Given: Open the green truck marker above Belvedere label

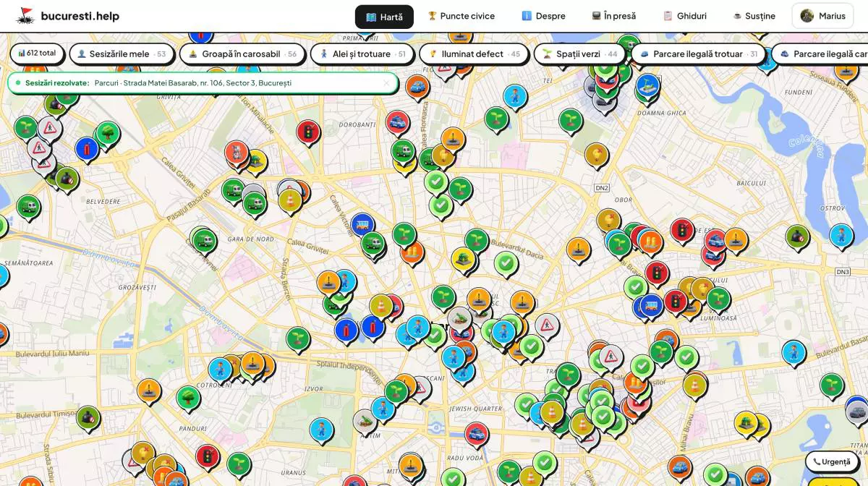Looking at the screenshot, I should point(28,207).
